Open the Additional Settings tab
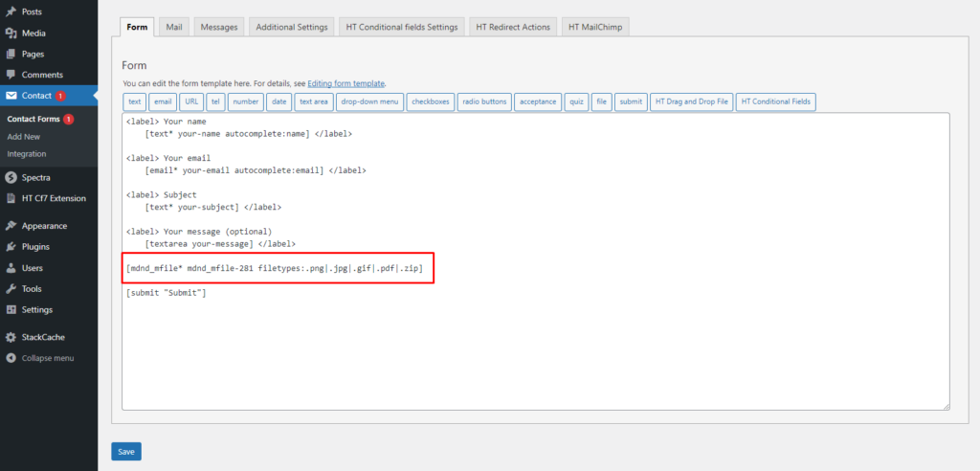Screen dimensions: 980x471 (292, 27)
